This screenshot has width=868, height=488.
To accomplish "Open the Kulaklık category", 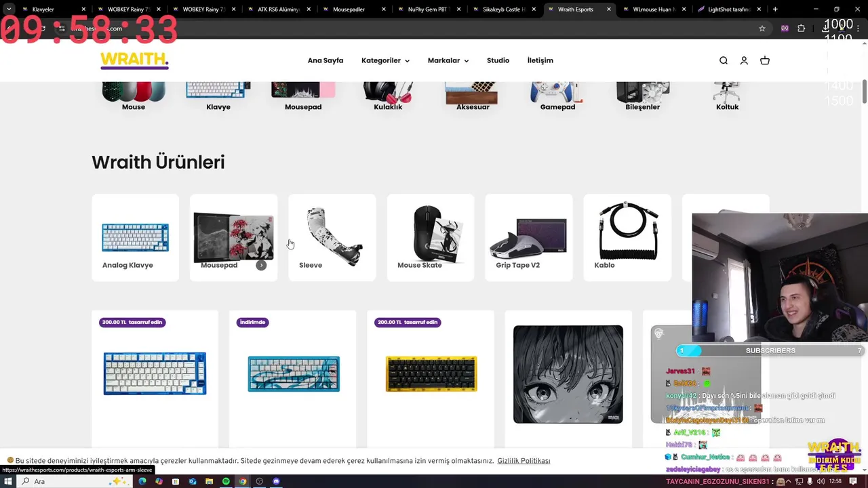I will (388, 96).
